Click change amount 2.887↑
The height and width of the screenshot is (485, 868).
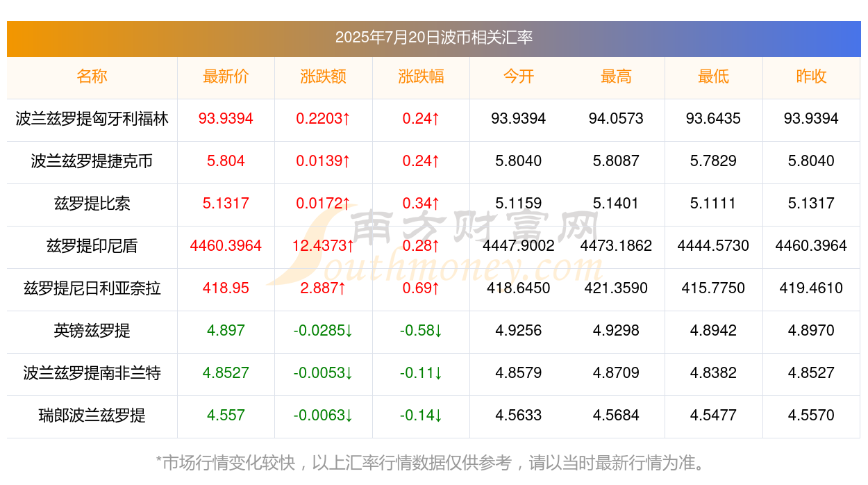pyautogui.click(x=324, y=288)
